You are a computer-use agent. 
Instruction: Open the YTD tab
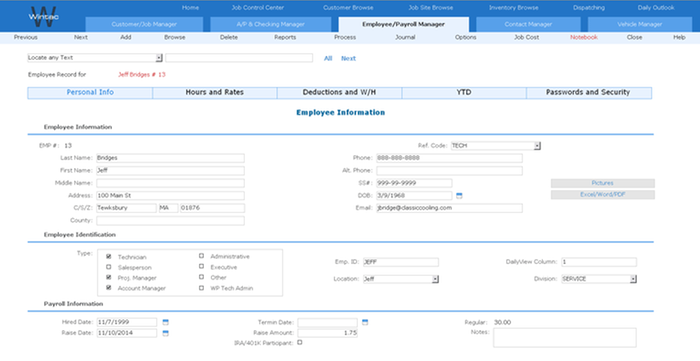[x=464, y=92]
